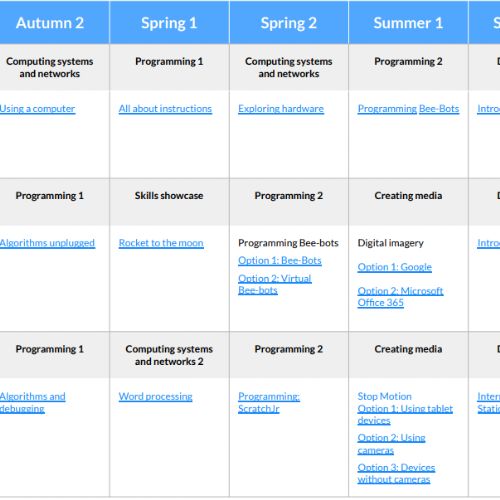
Task: Open Programming: ScratchJr link
Action: 269,402
